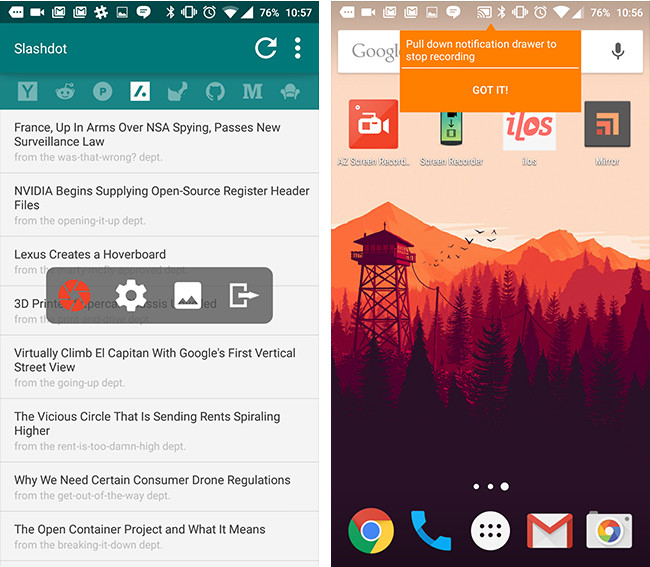Open Chrome from the dock
The height and width of the screenshot is (567, 650).
tap(371, 531)
